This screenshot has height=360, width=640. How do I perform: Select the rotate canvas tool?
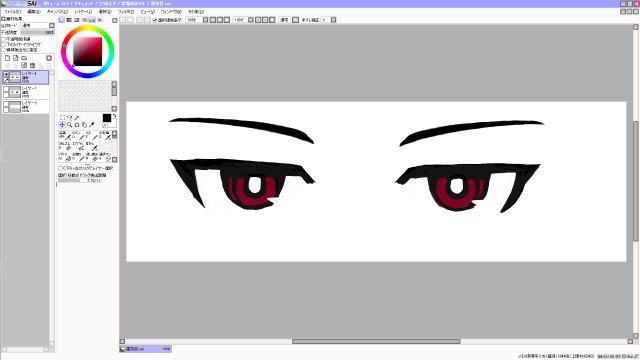pyautogui.click(x=77, y=125)
